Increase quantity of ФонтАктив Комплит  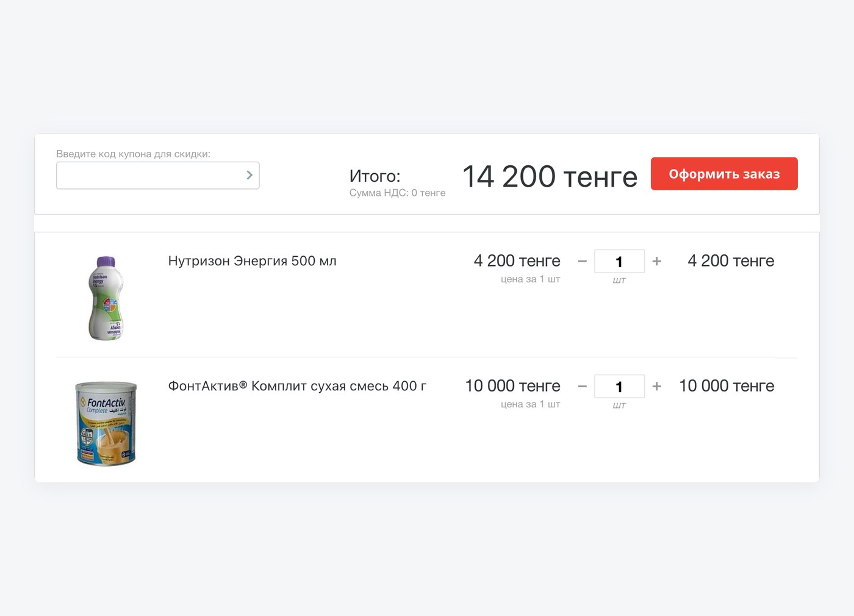point(657,386)
